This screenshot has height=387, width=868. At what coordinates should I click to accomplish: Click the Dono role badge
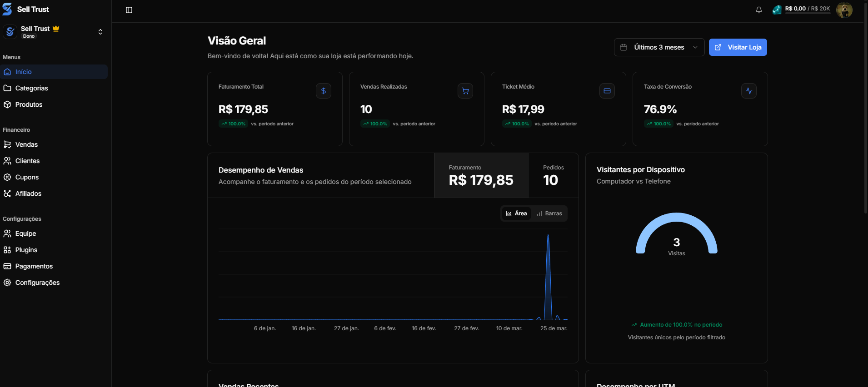point(29,36)
